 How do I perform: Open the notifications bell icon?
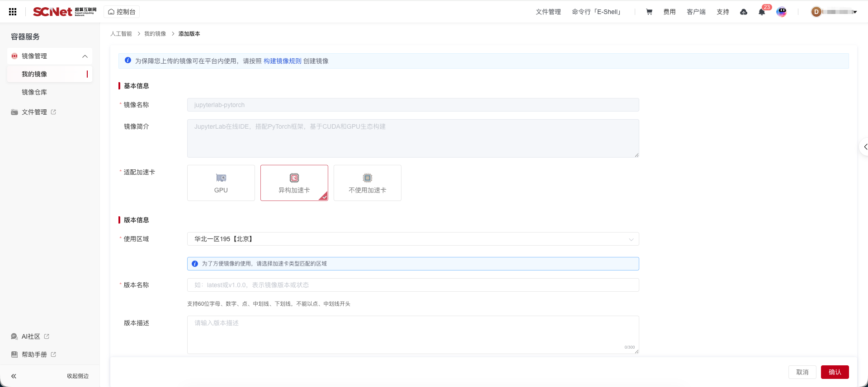762,12
